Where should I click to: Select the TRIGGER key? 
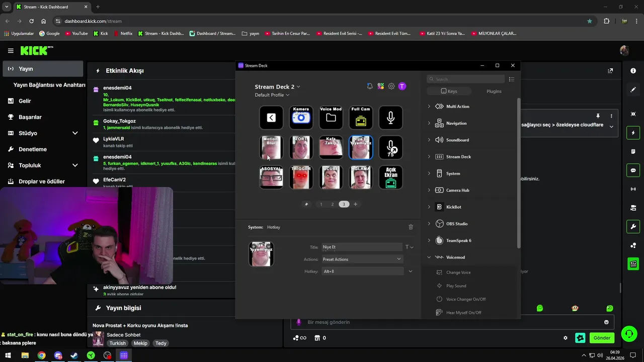point(301,177)
